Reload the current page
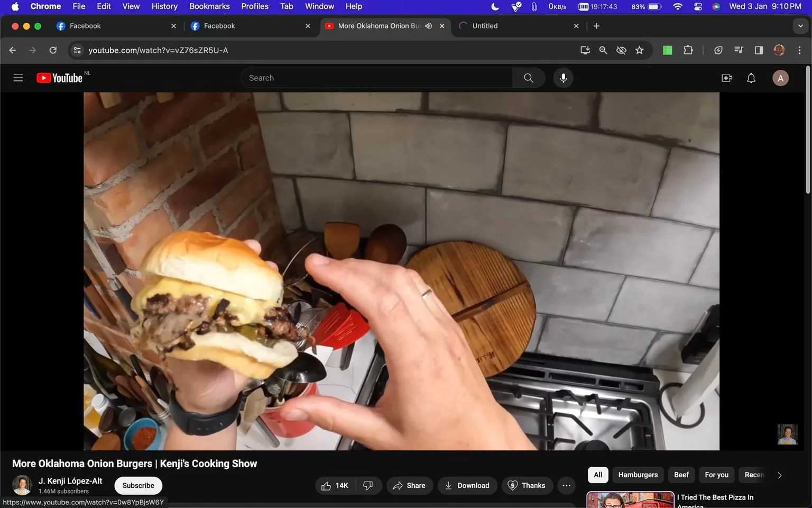This screenshot has height=508, width=812. click(x=53, y=50)
